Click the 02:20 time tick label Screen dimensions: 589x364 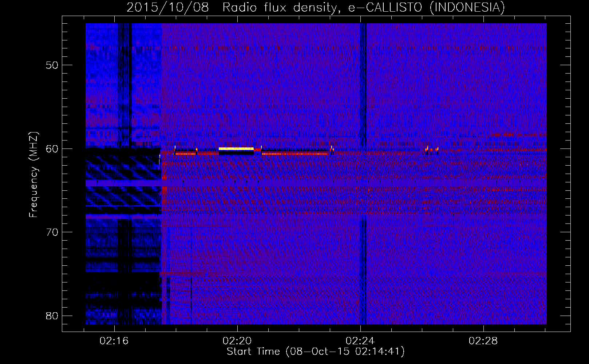[237, 341]
